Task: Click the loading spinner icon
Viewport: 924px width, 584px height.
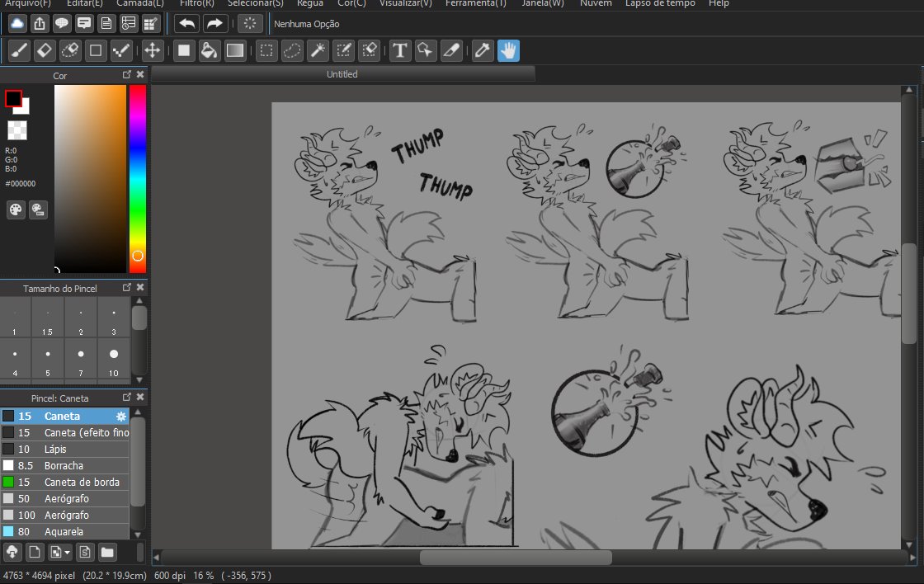Action: (x=250, y=24)
